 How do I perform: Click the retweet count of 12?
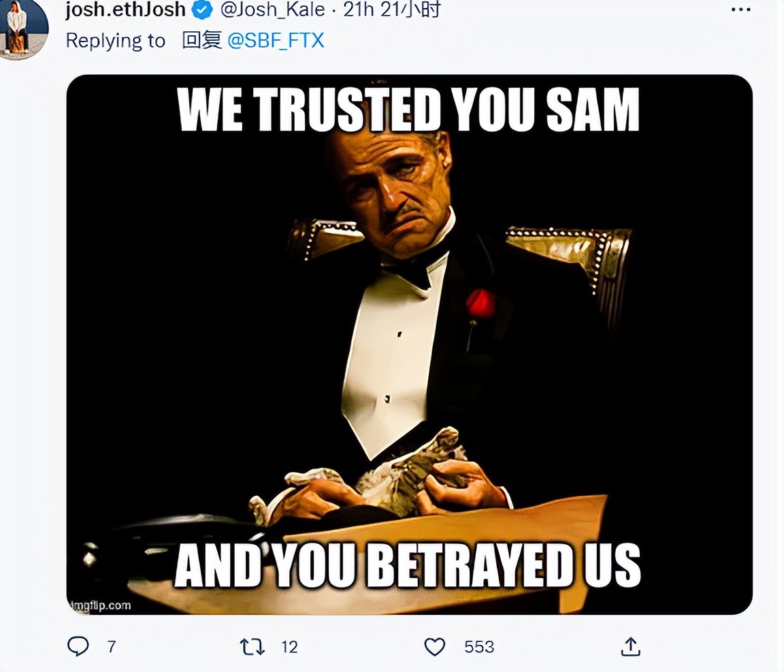pos(290,646)
